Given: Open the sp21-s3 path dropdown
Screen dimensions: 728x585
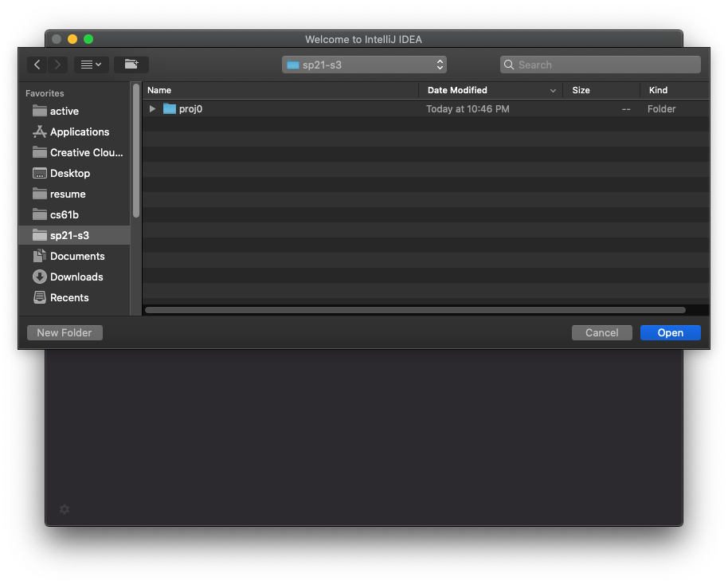Looking at the screenshot, I should (x=364, y=65).
